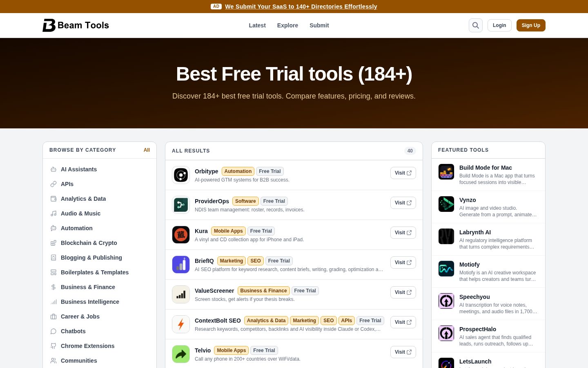Open the ValueScreener title link
Viewport: 588px width, 368px height.
(x=214, y=291)
